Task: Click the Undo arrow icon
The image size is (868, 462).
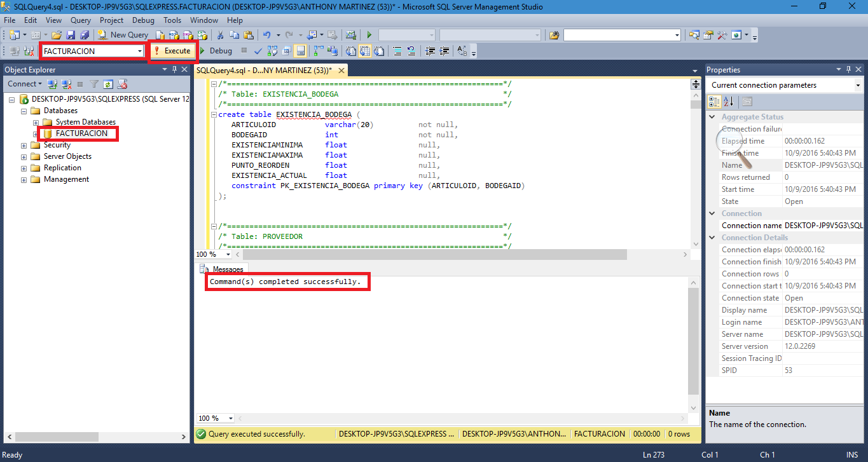Action: pyautogui.click(x=267, y=35)
